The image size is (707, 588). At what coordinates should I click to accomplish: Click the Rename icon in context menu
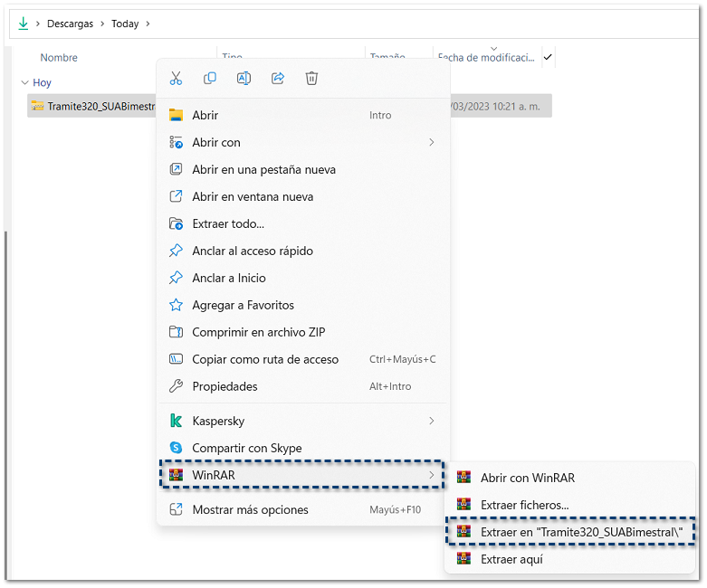tap(244, 79)
